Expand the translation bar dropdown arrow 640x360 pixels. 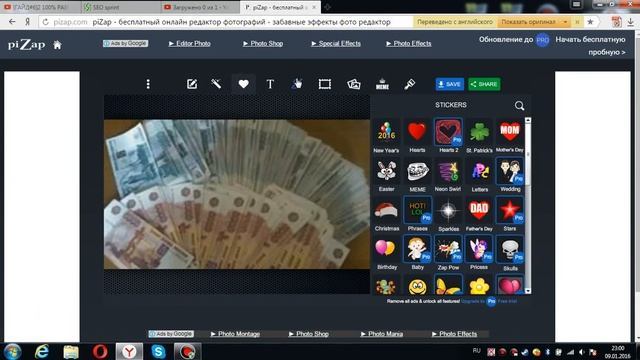click(x=565, y=22)
